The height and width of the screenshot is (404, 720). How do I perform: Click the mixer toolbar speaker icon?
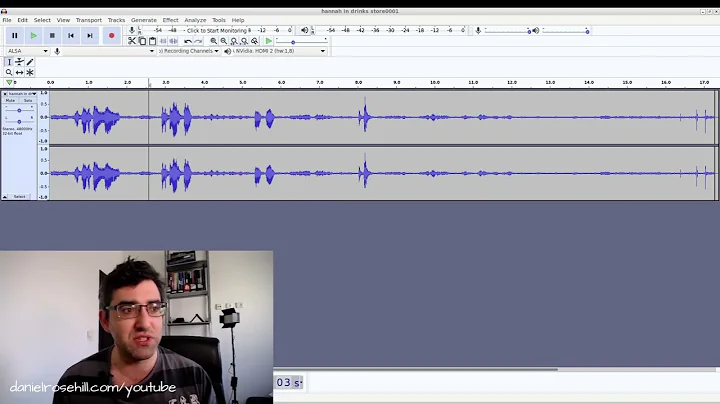click(x=536, y=31)
